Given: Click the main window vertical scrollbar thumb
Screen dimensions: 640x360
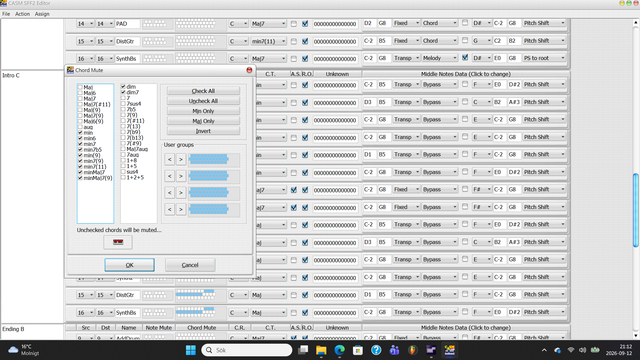Looking at the screenshot, I should 636,210.
